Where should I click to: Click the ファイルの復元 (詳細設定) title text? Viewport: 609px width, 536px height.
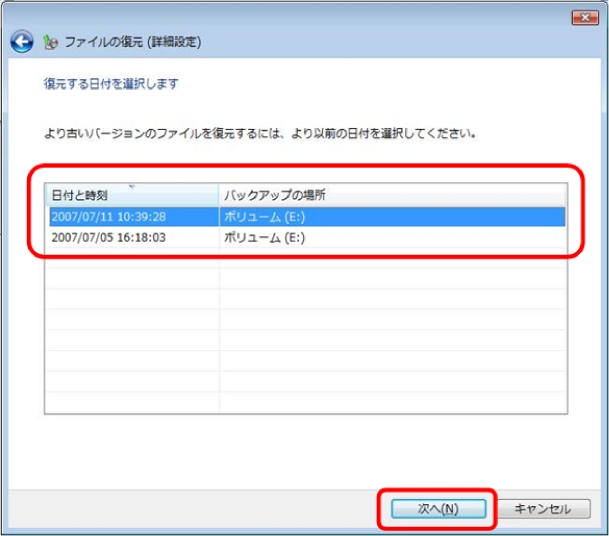click(x=132, y=42)
